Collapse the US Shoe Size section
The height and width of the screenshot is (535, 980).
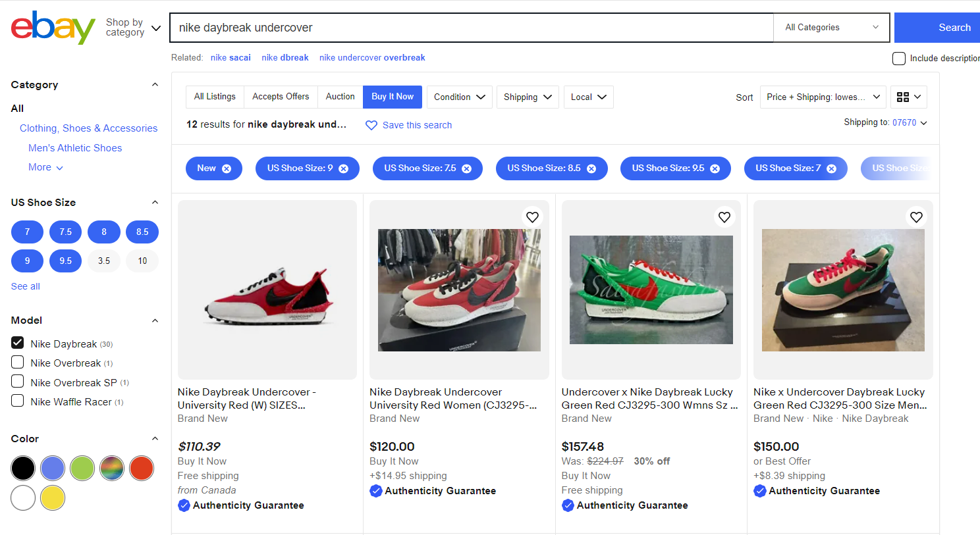[x=155, y=202]
